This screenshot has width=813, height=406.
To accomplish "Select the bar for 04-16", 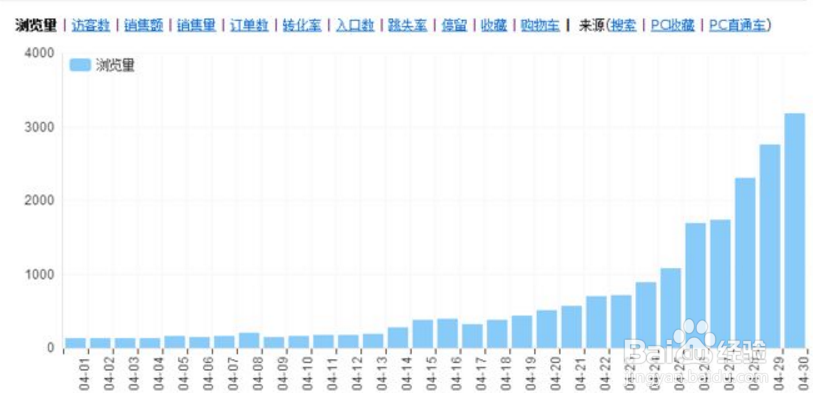I will (447, 333).
